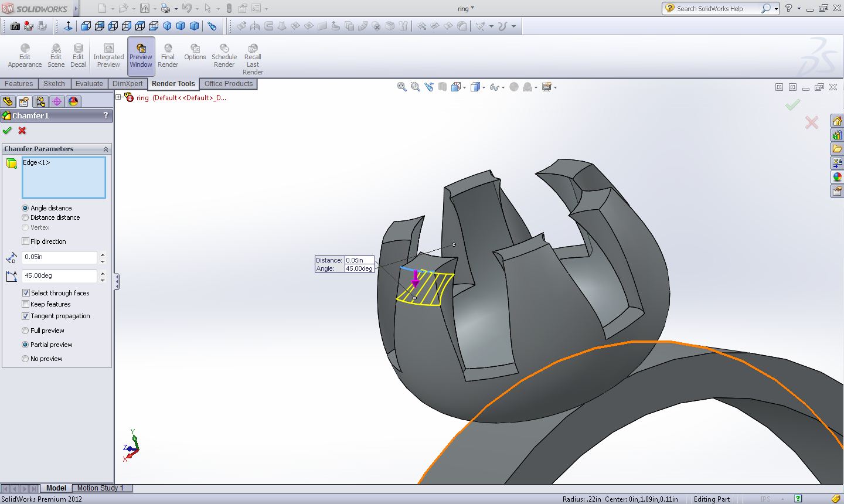Click the chamfer angle 45.00deg field
844x504 pixels.
coord(59,275)
